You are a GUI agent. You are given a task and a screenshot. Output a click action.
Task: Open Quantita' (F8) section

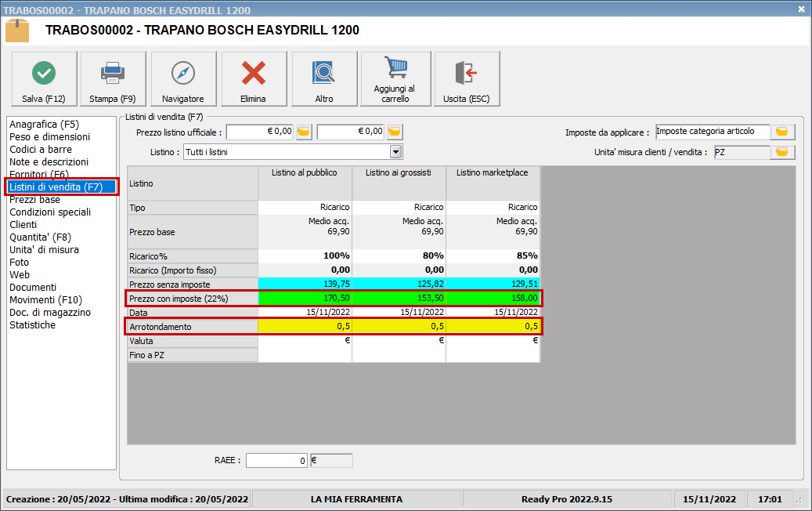[40, 237]
